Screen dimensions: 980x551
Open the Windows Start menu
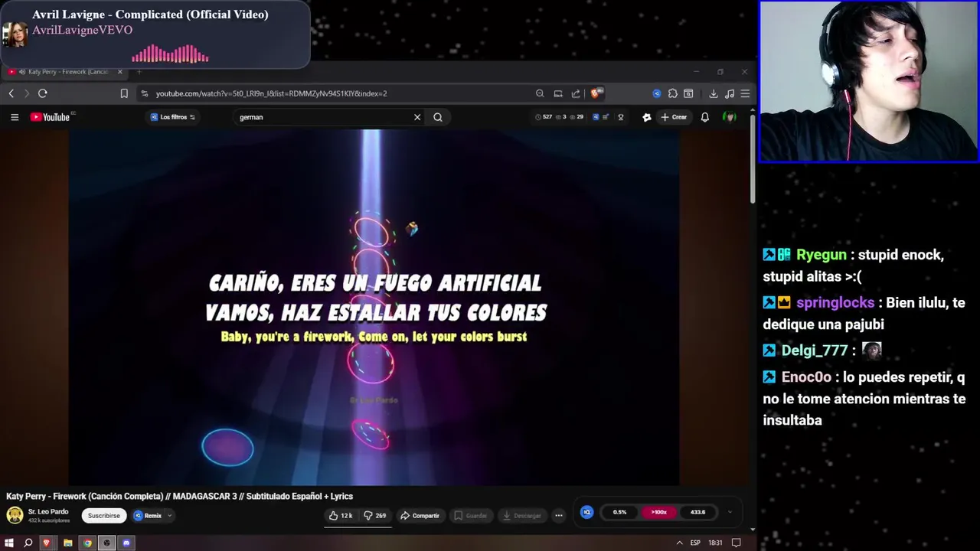(x=9, y=543)
